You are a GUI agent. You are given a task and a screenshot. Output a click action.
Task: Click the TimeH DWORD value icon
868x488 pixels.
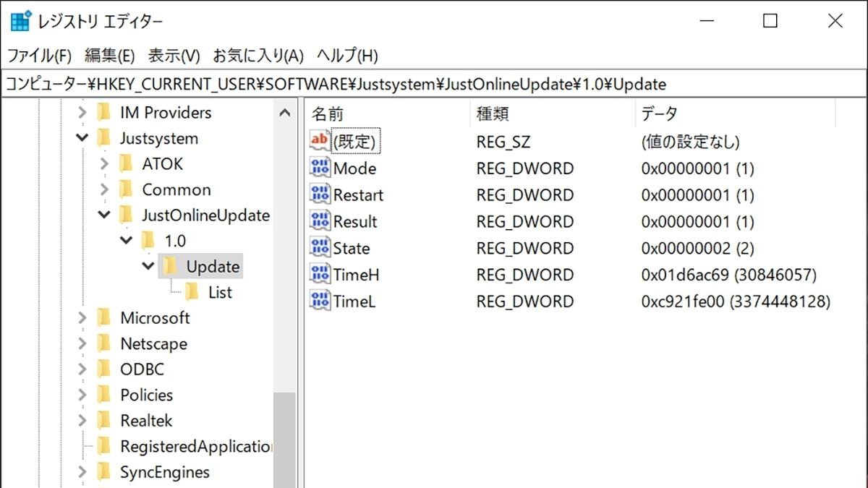(x=320, y=275)
